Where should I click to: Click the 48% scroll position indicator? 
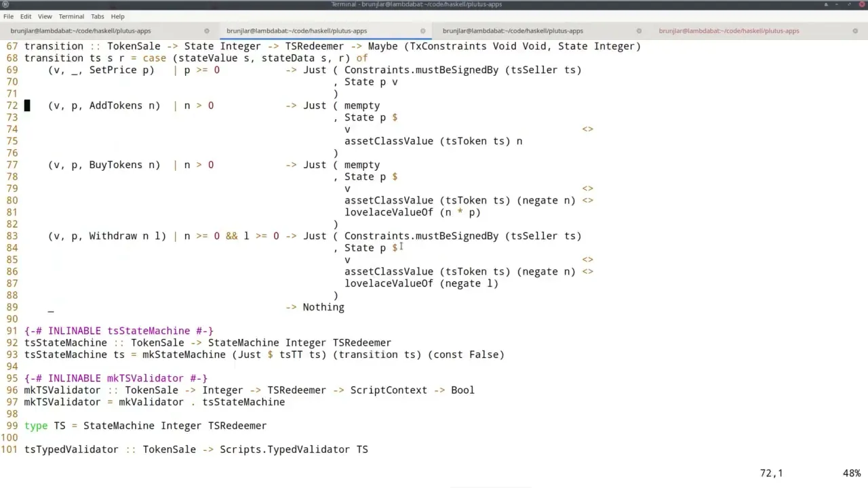pyautogui.click(x=851, y=473)
